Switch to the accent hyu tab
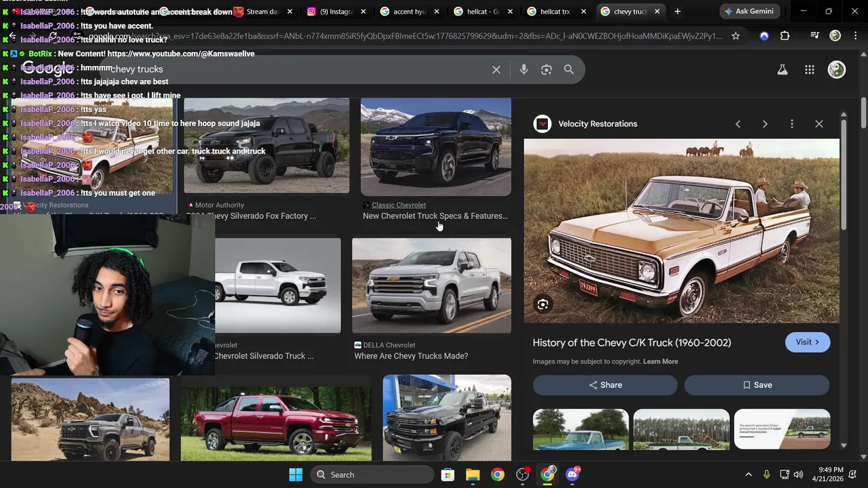The height and width of the screenshot is (488, 868). [409, 12]
